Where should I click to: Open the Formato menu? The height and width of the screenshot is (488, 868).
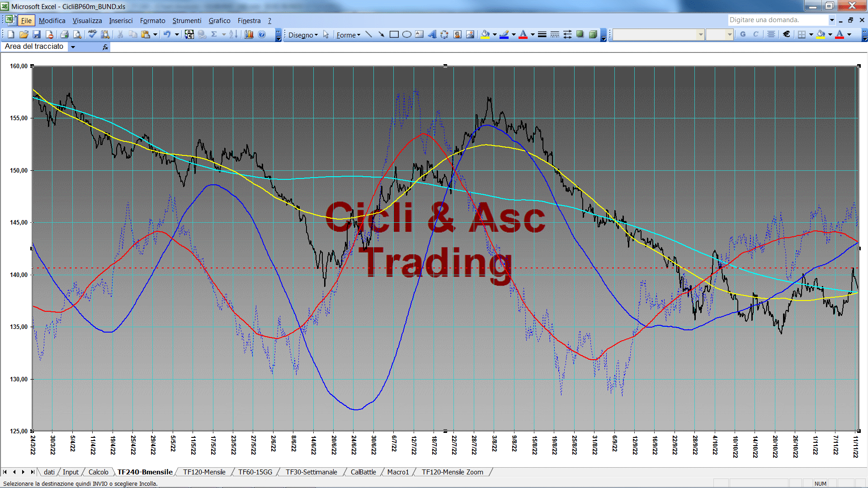click(x=152, y=21)
